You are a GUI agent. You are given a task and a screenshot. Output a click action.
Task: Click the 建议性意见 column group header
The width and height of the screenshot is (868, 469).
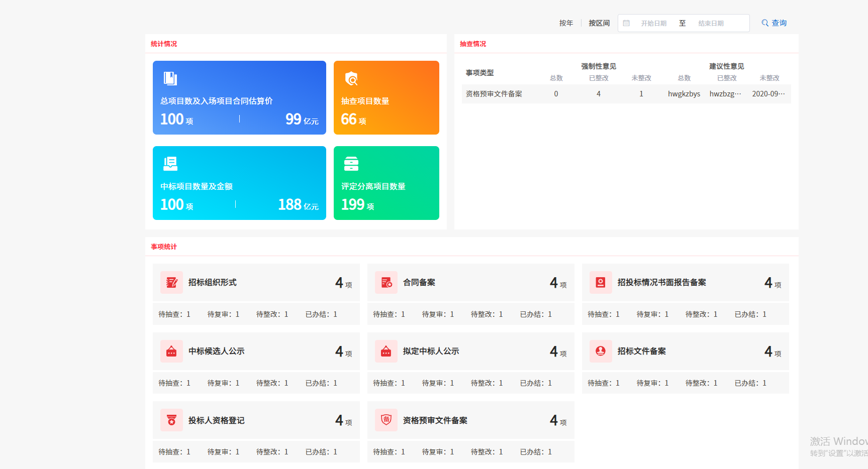727,66
